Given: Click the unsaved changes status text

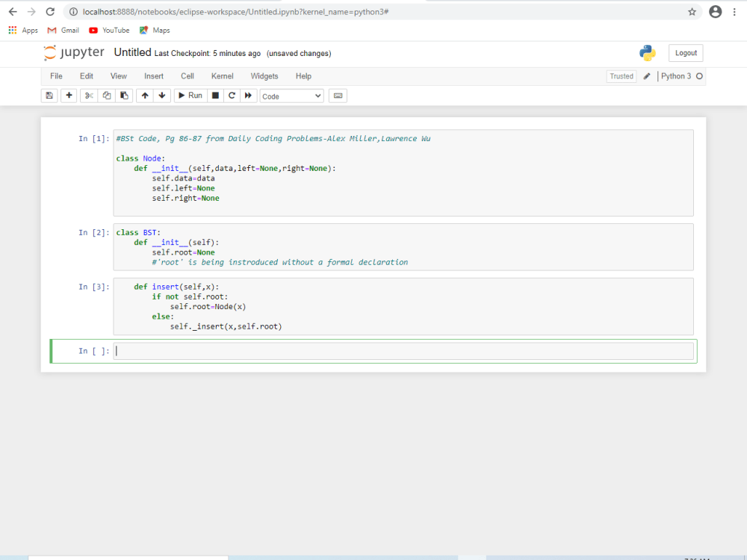Looking at the screenshot, I should coord(299,53).
